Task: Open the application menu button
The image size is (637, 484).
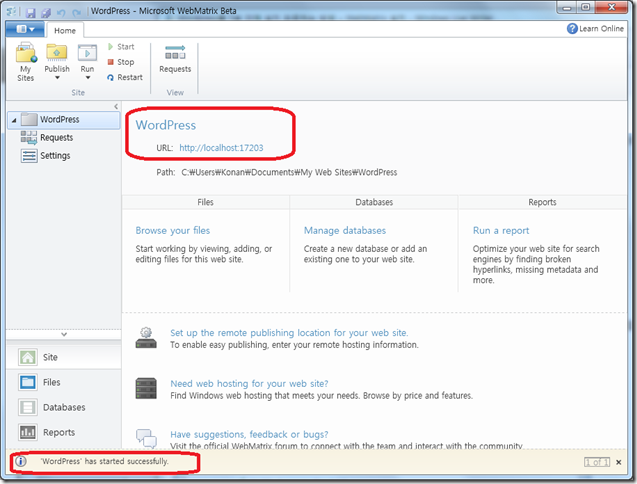Action: pyautogui.click(x=25, y=29)
